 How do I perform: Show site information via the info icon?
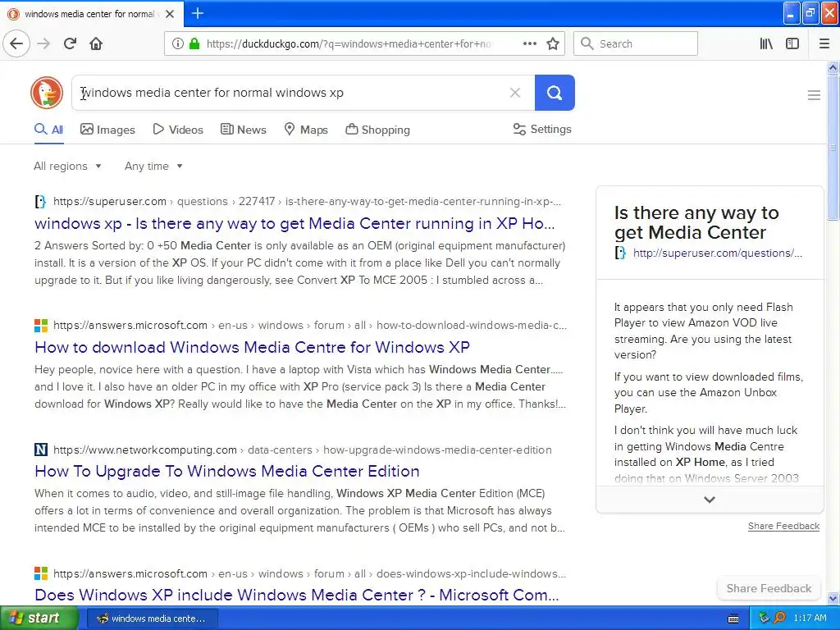(x=178, y=43)
